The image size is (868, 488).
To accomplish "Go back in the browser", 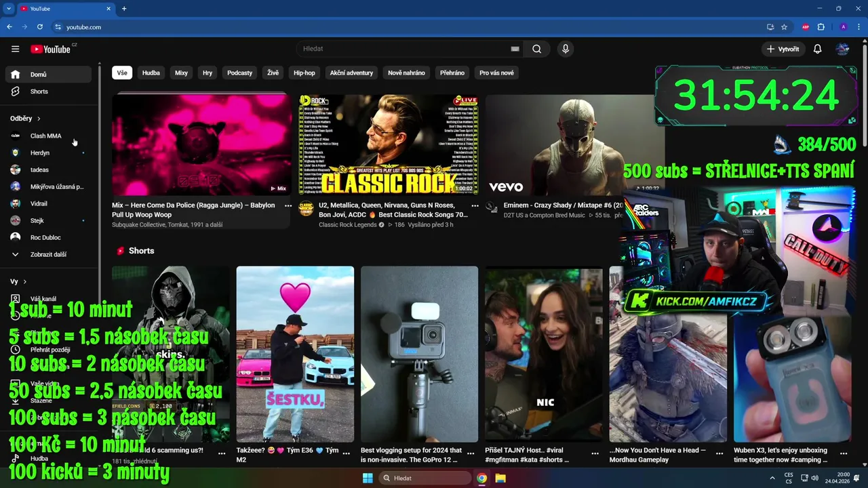I will pos(9,27).
